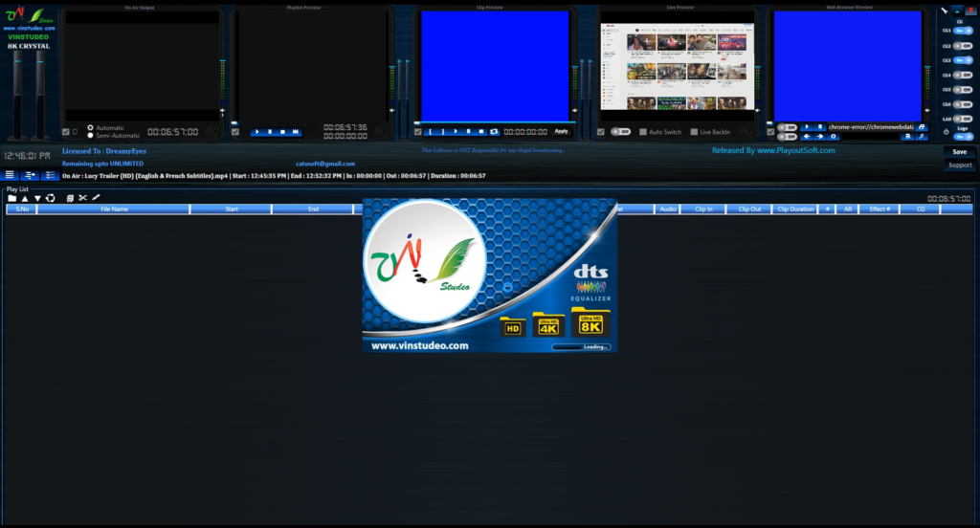
Task: Click the Apply button in Clip Preview
Action: coord(561,131)
